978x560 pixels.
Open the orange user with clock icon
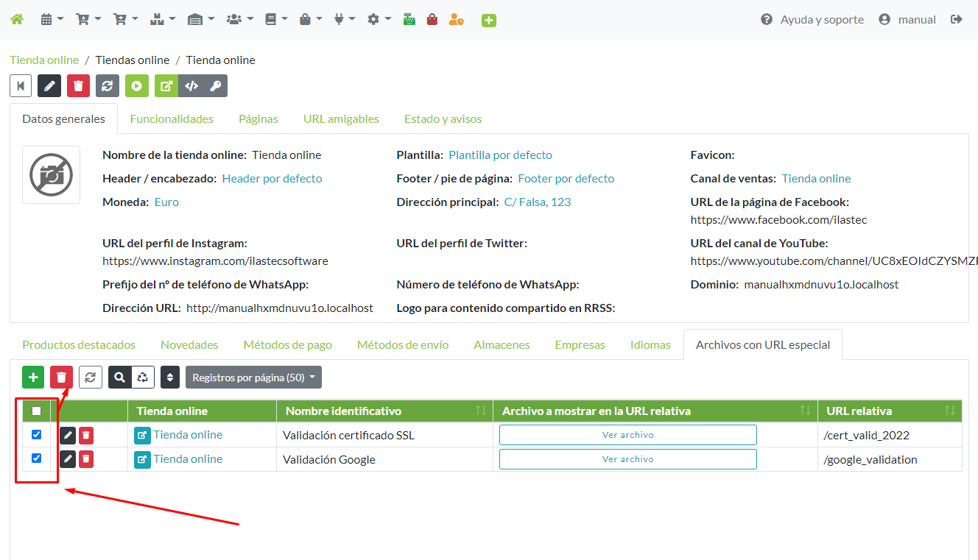click(x=457, y=19)
